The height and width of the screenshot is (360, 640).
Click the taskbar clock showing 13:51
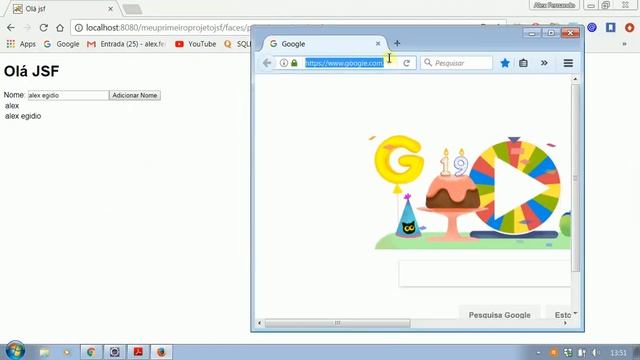click(x=618, y=353)
